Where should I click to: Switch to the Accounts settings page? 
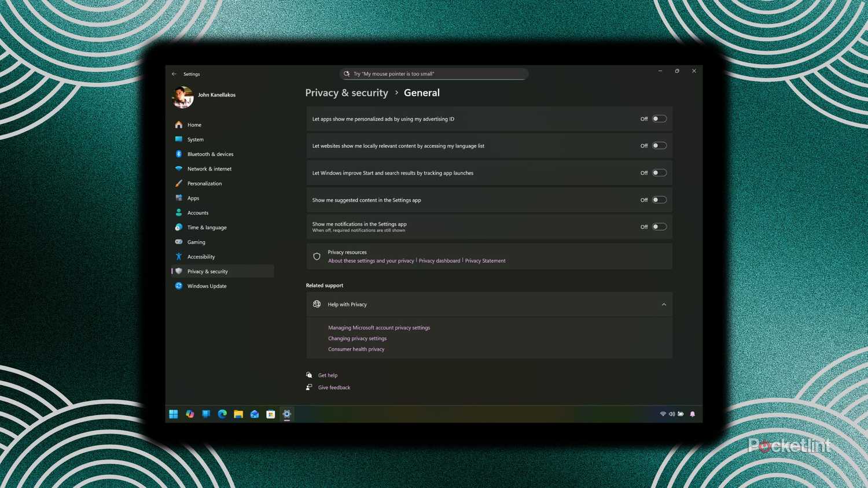[x=197, y=212]
